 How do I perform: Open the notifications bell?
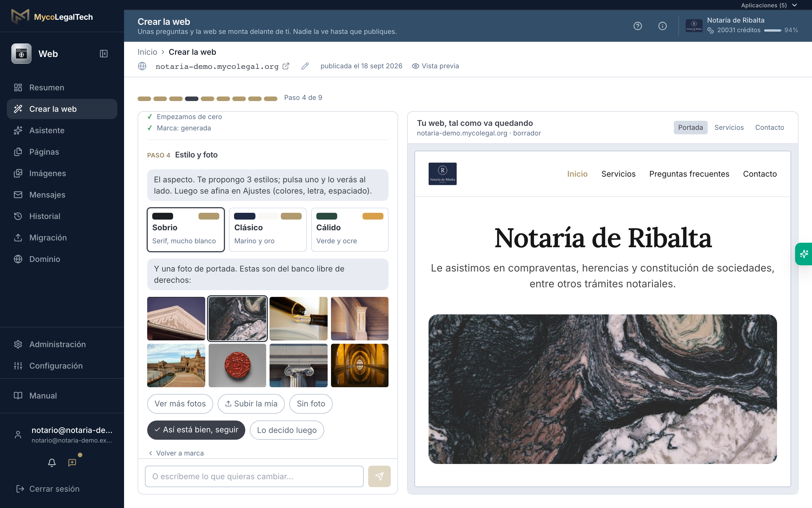click(52, 463)
